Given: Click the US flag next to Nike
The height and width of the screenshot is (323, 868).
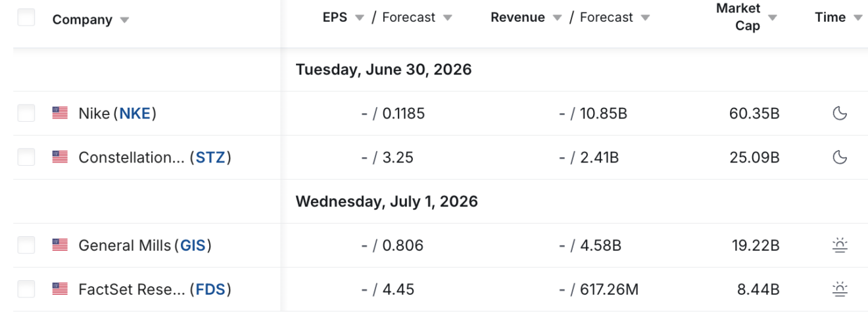Looking at the screenshot, I should click(x=60, y=114).
